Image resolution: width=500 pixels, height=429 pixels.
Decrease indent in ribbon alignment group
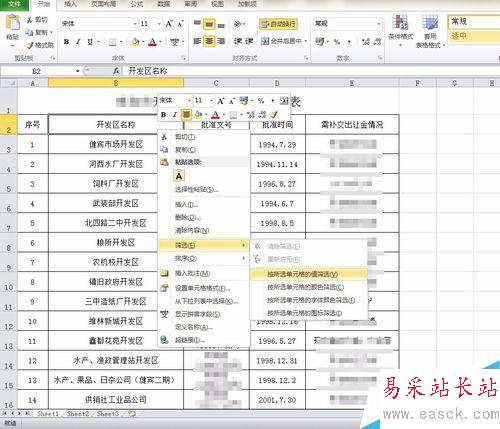pos(238,41)
